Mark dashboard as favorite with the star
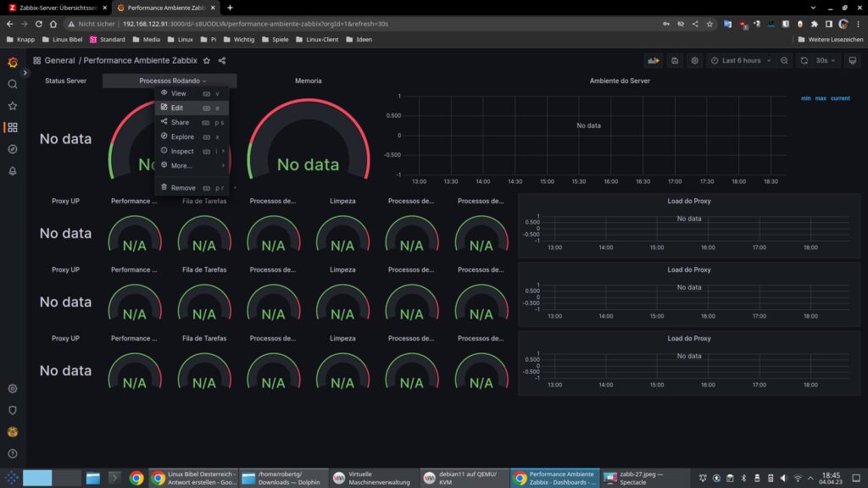Viewport: 868px width, 488px height. pos(207,60)
